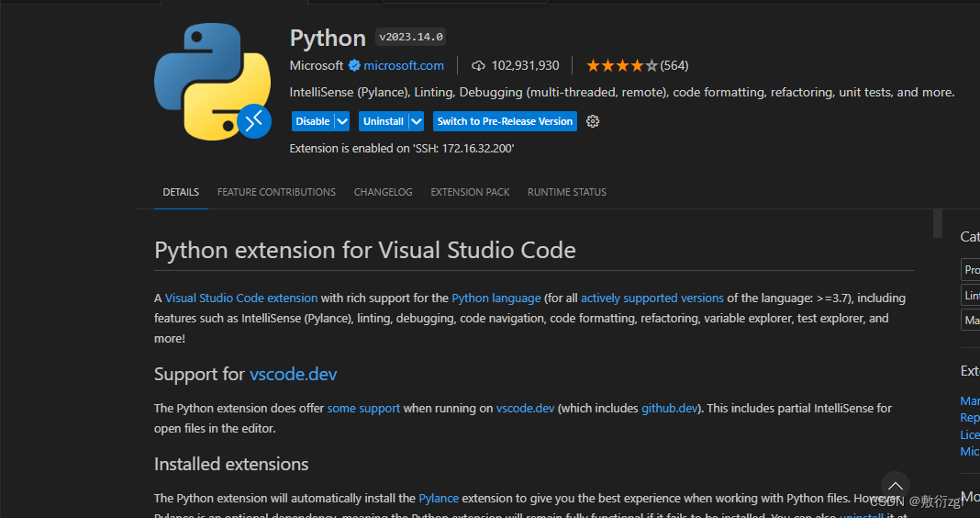Switch to the Feature Contributions tab
This screenshot has width=980, height=518.
pos(276,192)
